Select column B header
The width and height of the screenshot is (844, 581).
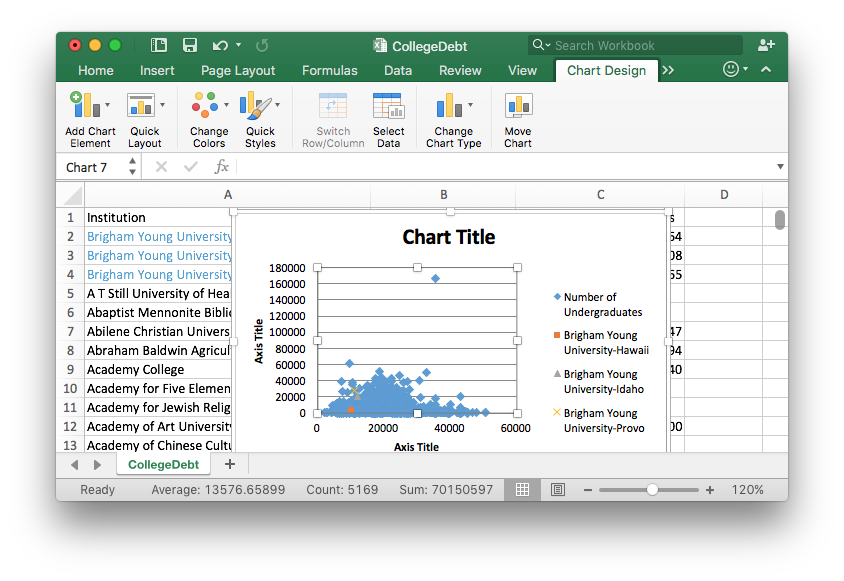coord(444,195)
